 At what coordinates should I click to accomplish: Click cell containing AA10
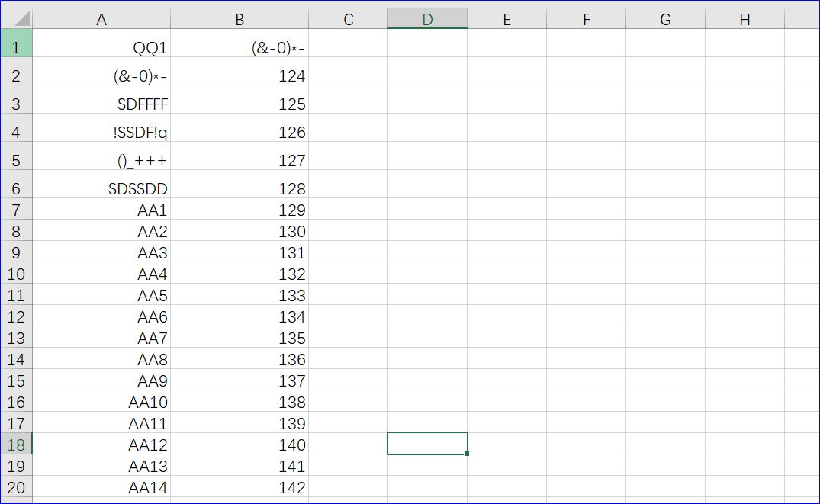click(101, 401)
